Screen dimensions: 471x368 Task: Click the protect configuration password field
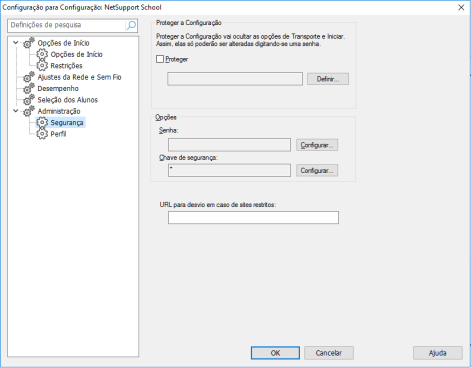235,79
